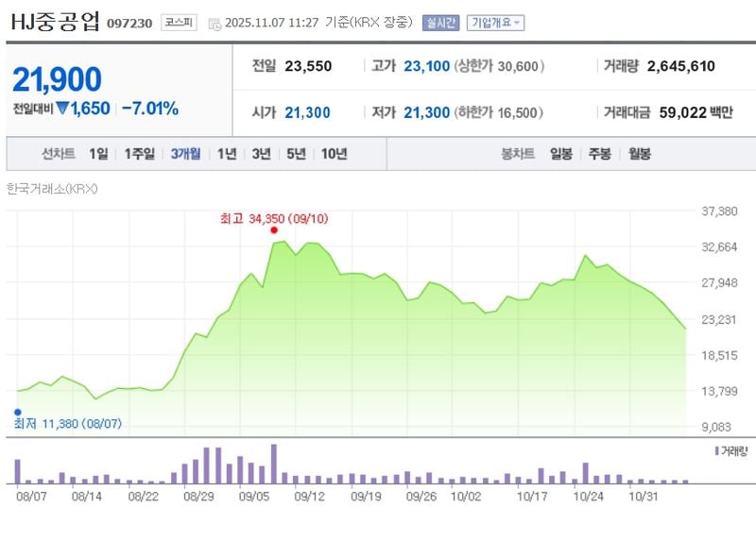Click the HJ중공업 stock name heading
The image size is (756, 559).
point(54,22)
